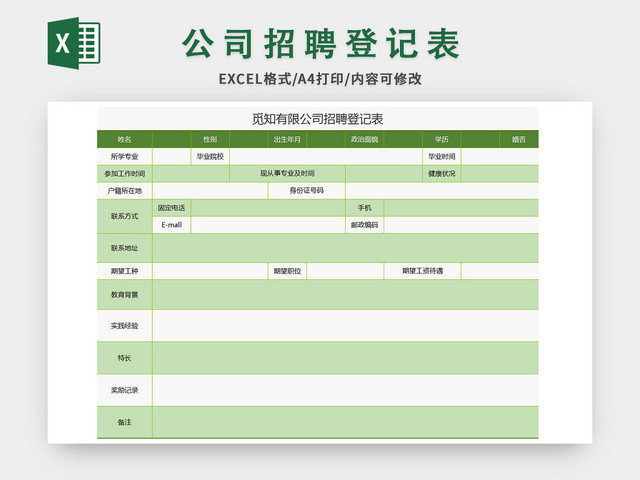Select the 婚否 header cell
This screenshot has height=480, width=640.
[519, 139]
